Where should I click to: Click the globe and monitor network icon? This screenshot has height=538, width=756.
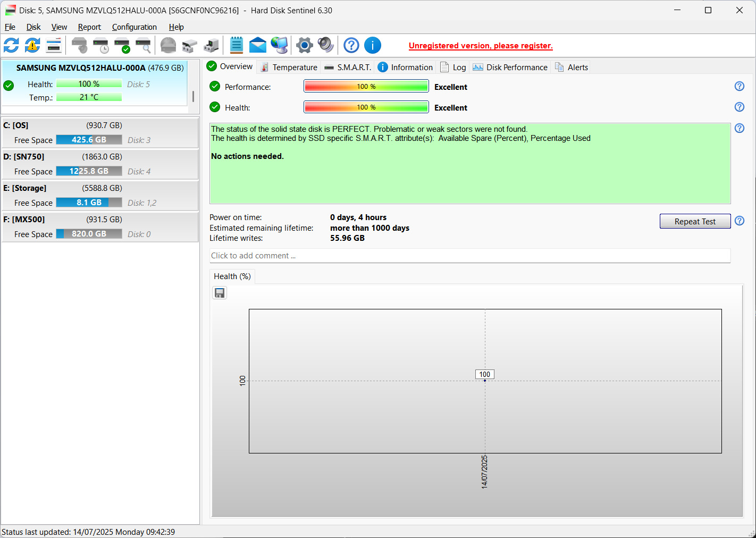click(x=279, y=46)
